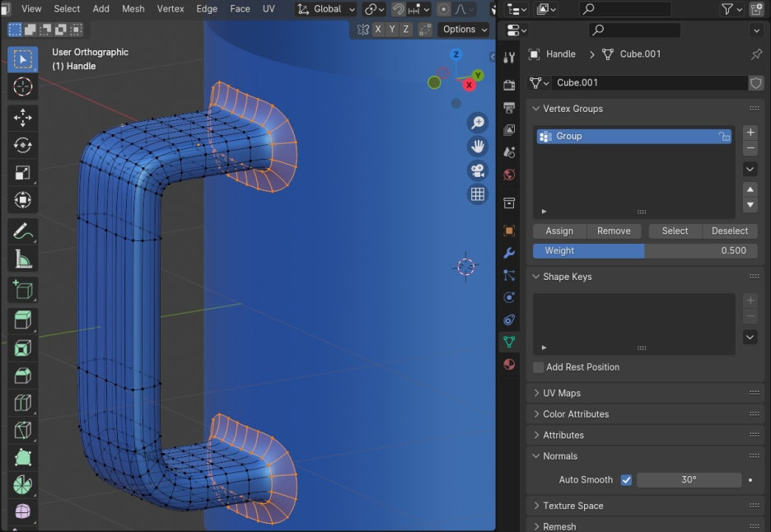The width and height of the screenshot is (771, 532).
Task: Expand the UV Maps panel
Action: [x=562, y=393]
